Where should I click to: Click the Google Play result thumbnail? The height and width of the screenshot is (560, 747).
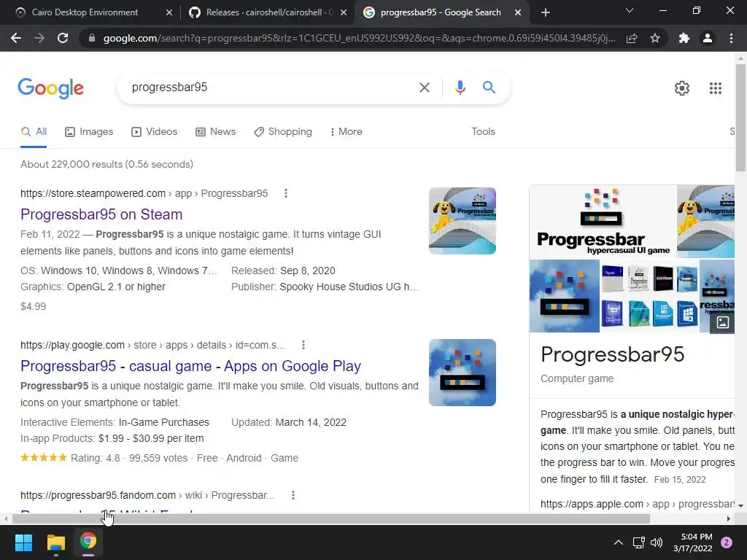pyautogui.click(x=462, y=373)
